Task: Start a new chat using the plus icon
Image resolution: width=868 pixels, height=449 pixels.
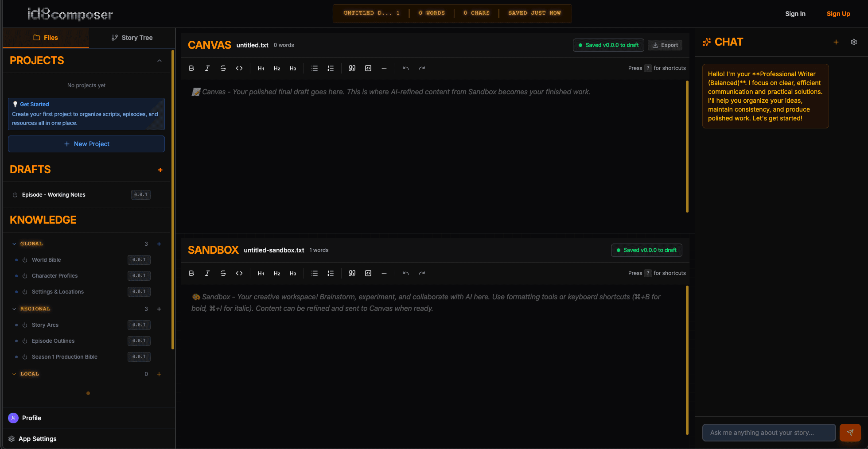Action: 836,42
